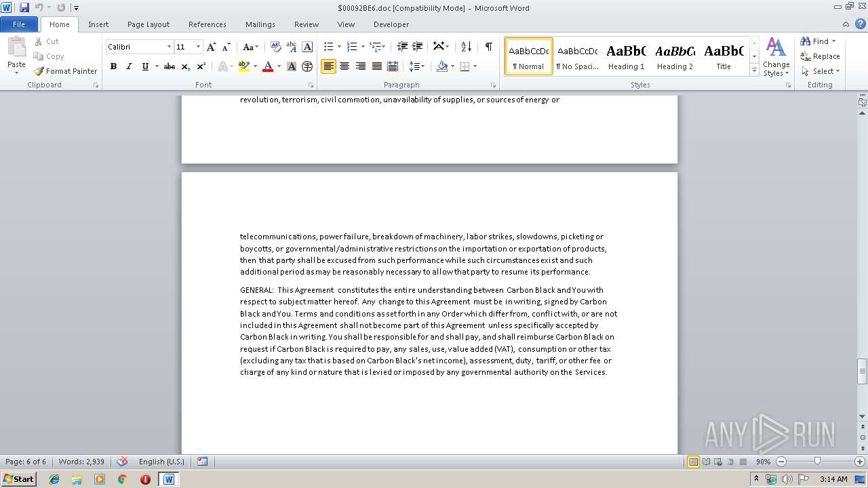Toggle Italic formatting
Screen dimensions: 868x488
coord(129,66)
